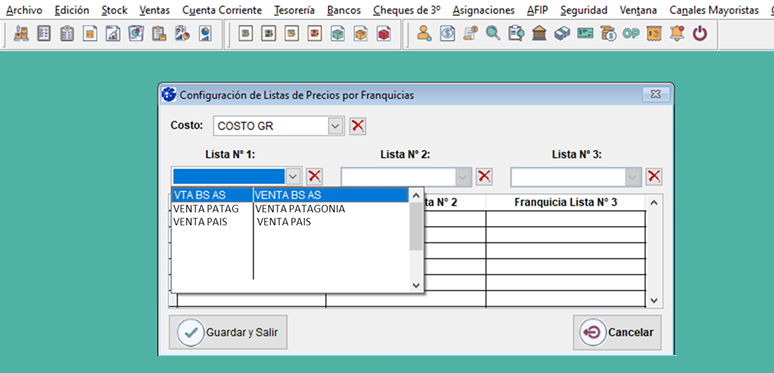Click the dropdown list scrollbar down arrow

coord(416,285)
